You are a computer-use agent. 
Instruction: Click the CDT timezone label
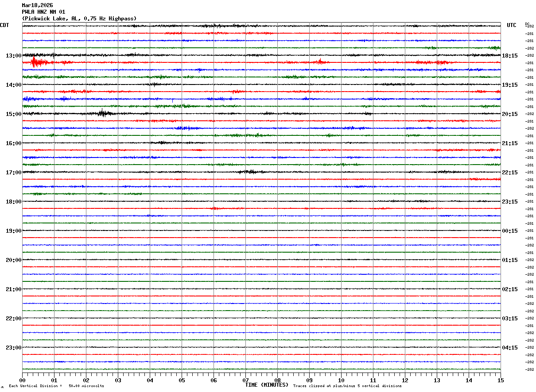click(x=4, y=26)
